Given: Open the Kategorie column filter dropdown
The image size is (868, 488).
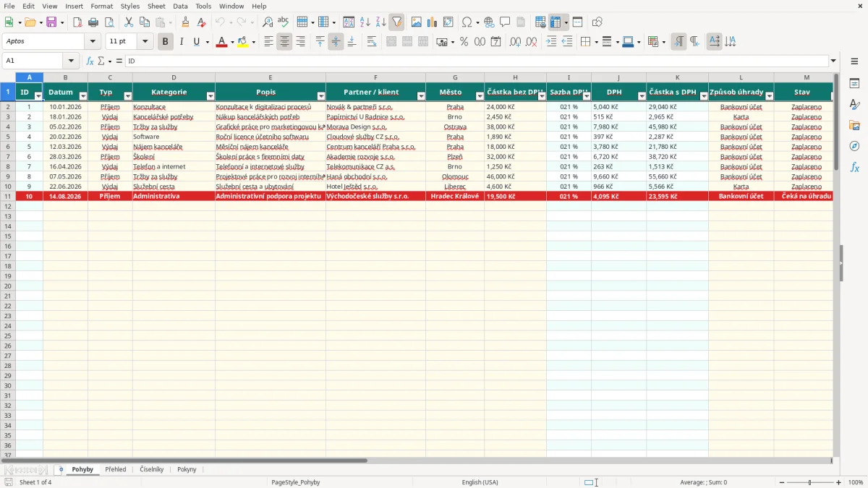Looking at the screenshot, I should pyautogui.click(x=210, y=96).
